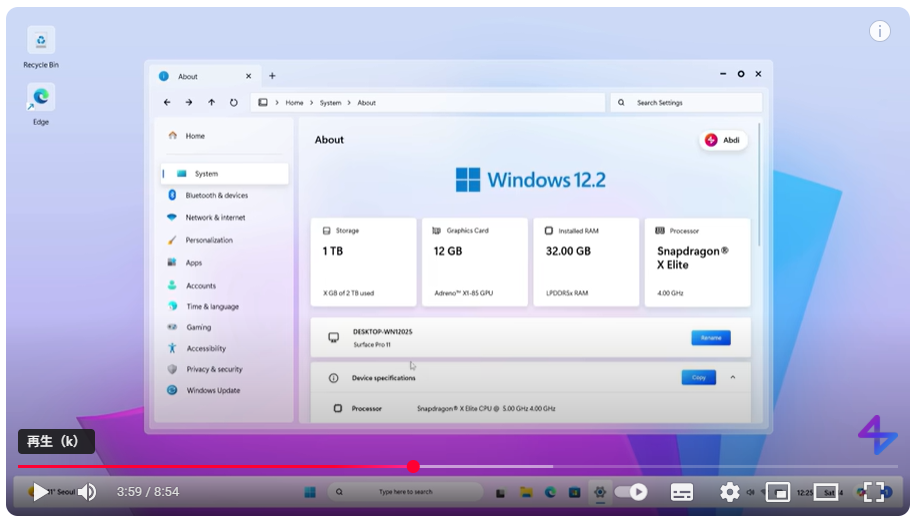Click the chevron after System in the breadcrumb

tap(349, 103)
